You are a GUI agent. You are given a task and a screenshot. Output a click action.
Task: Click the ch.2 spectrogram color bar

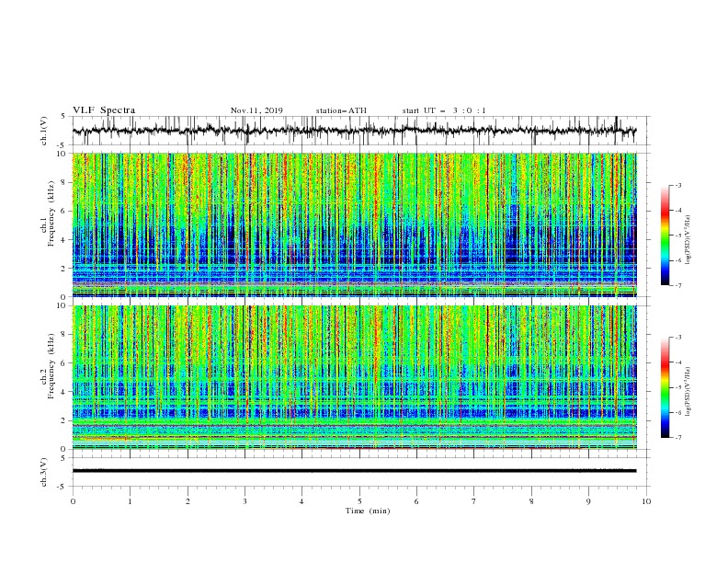pyautogui.click(x=665, y=387)
